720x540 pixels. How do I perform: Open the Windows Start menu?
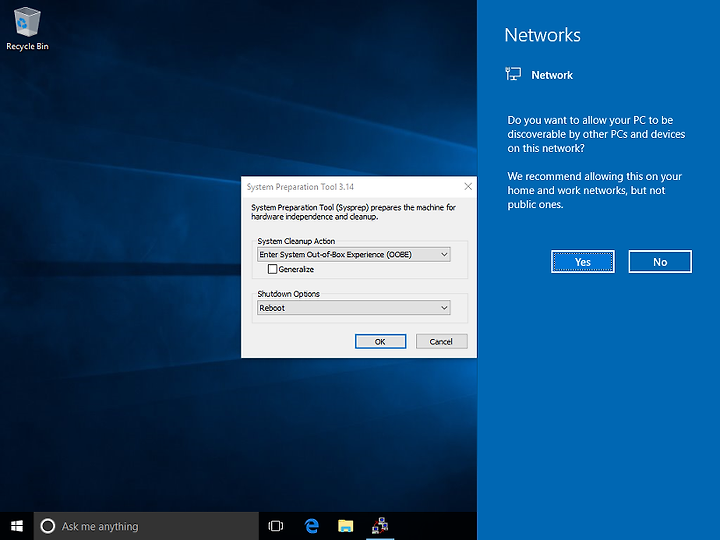tap(17, 526)
